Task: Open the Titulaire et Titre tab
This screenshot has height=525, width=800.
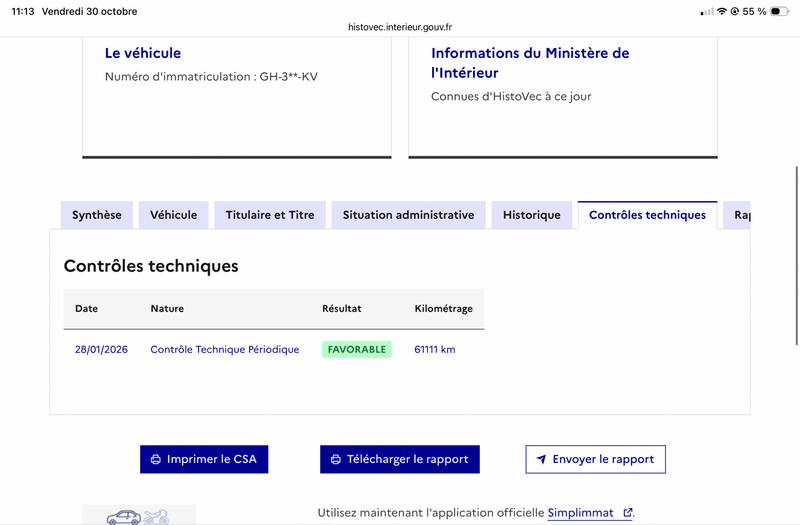Action: click(x=270, y=215)
